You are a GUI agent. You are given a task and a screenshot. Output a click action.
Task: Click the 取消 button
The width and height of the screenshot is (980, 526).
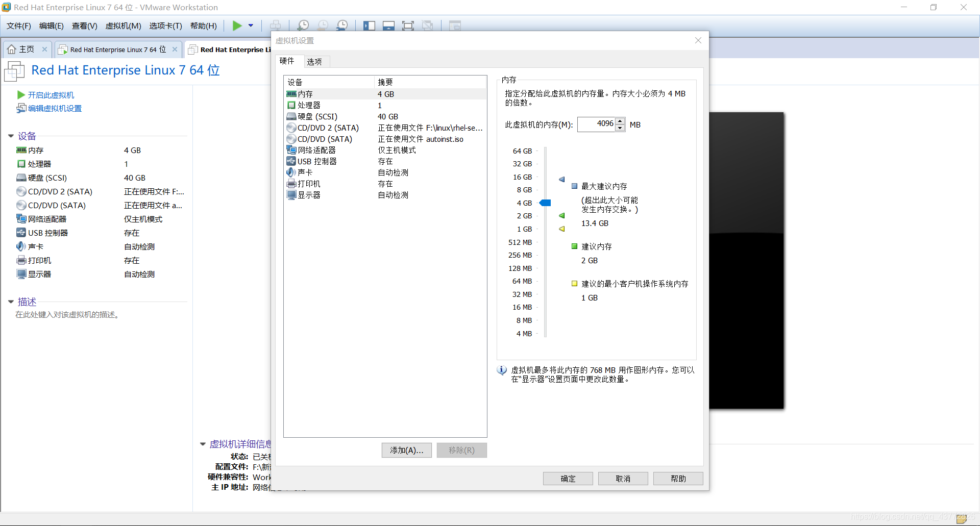tap(623, 479)
